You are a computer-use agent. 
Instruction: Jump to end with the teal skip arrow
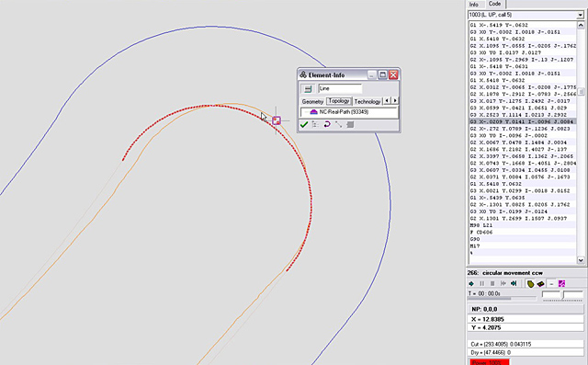click(x=514, y=283)
